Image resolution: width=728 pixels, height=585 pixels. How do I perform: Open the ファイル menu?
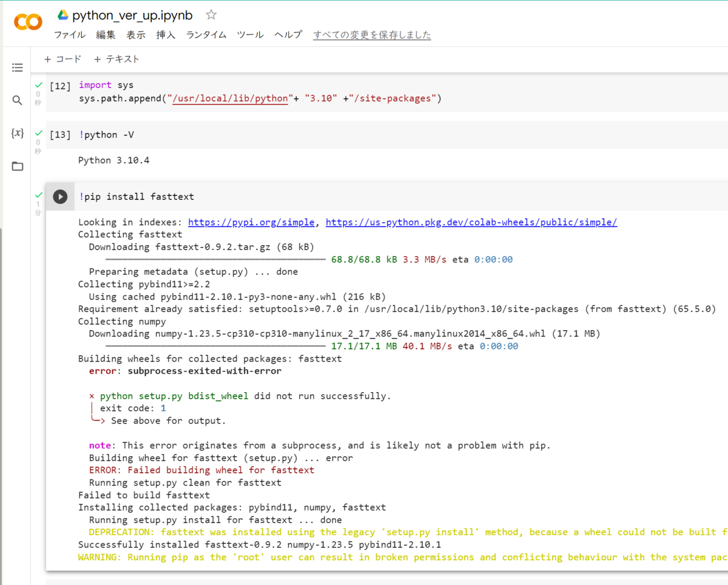69,35
